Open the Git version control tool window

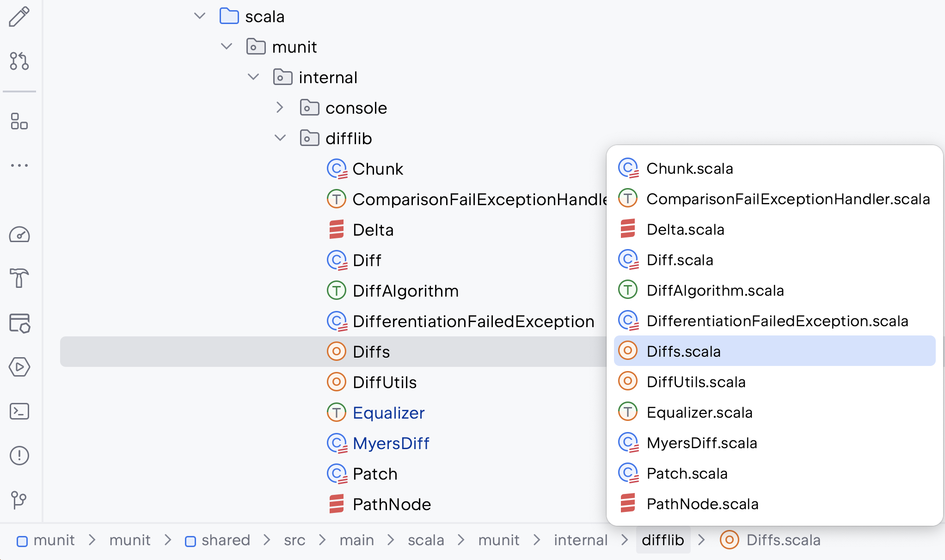tap(19, 499)
